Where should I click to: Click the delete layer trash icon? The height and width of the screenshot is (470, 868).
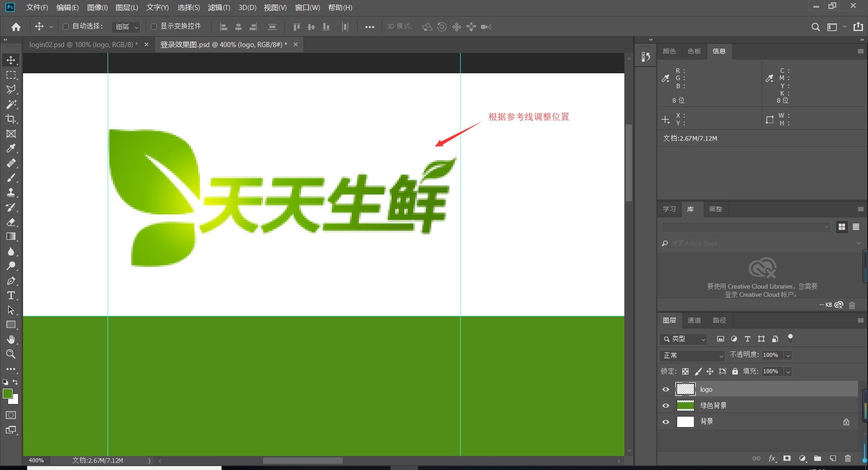[848, 458]
